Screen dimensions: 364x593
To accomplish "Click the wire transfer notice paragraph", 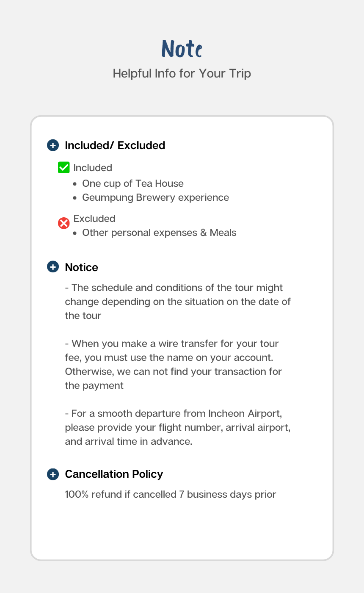I will click(x=174, y=364).
